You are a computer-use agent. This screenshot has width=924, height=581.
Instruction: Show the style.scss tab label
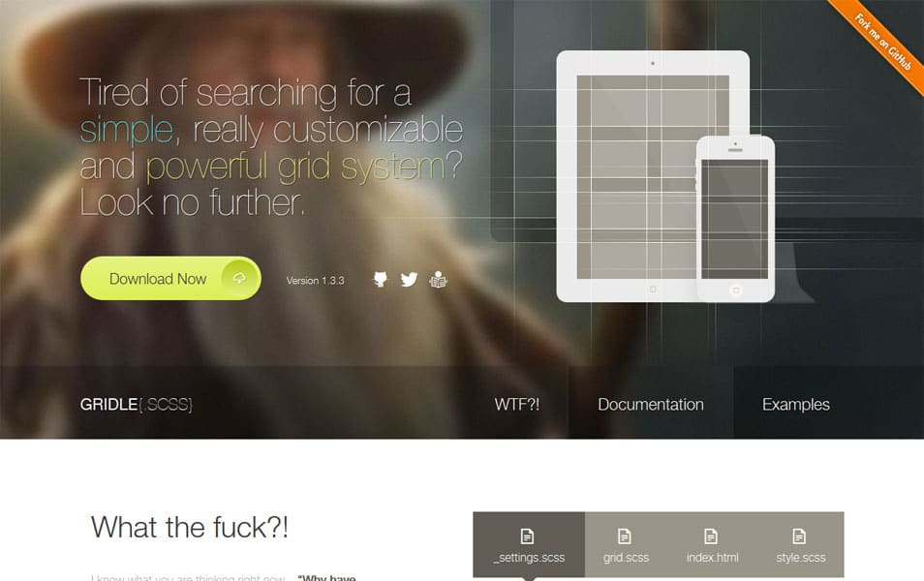coord(800,558)
